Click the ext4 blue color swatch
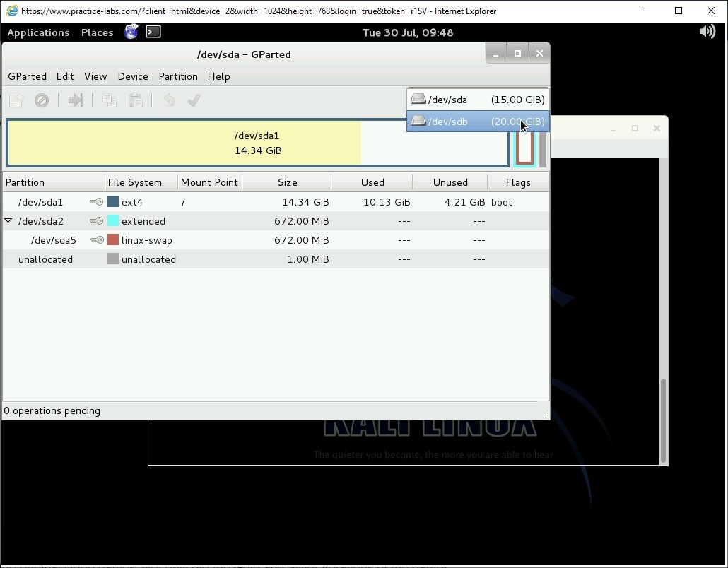 point(113,202)
